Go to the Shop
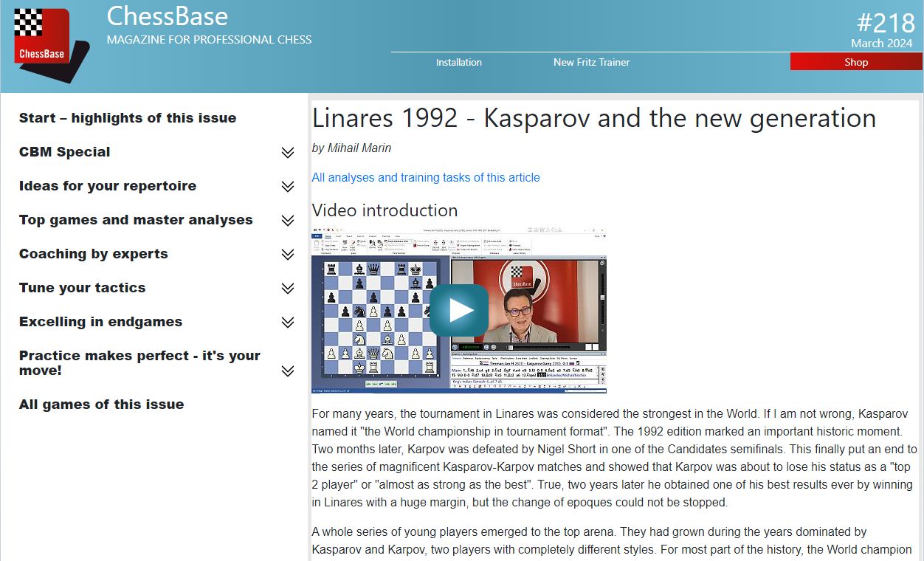924x561 pixels. tap(856, 62)
